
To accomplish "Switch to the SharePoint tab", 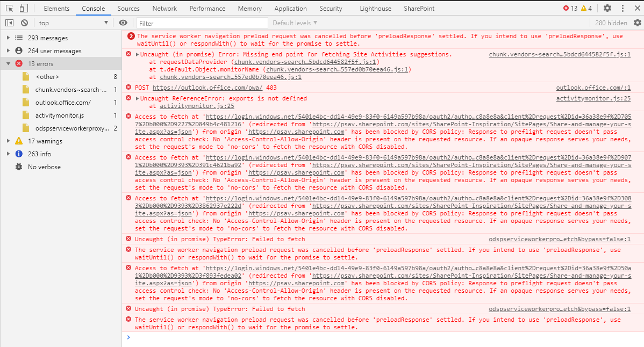I will tap(420, 8).
